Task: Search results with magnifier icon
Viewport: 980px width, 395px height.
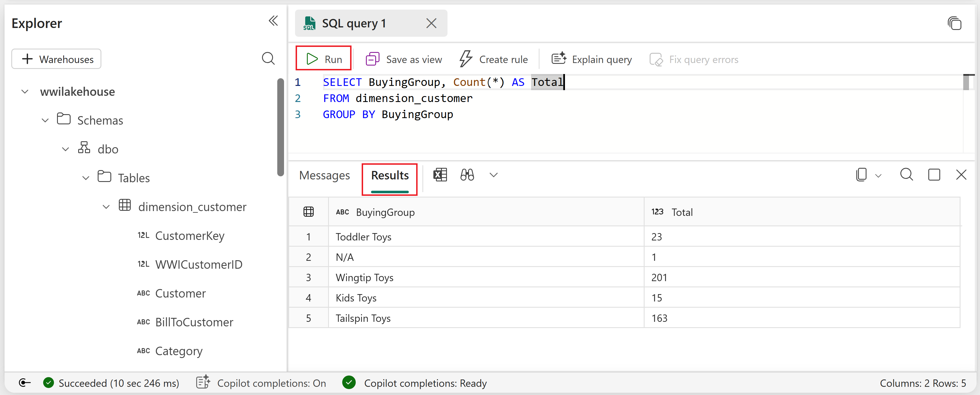Action: [906, 175]
